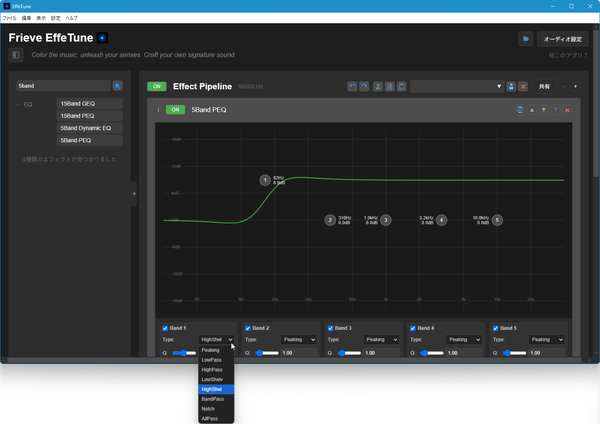Move 5Band PEQ effect down
600x424 pixels.
544,110
